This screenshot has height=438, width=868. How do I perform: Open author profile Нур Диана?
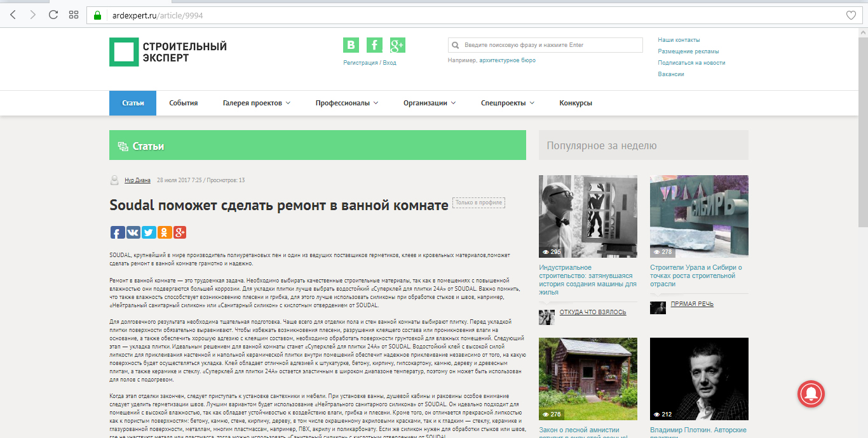click(x=137, y=180)
